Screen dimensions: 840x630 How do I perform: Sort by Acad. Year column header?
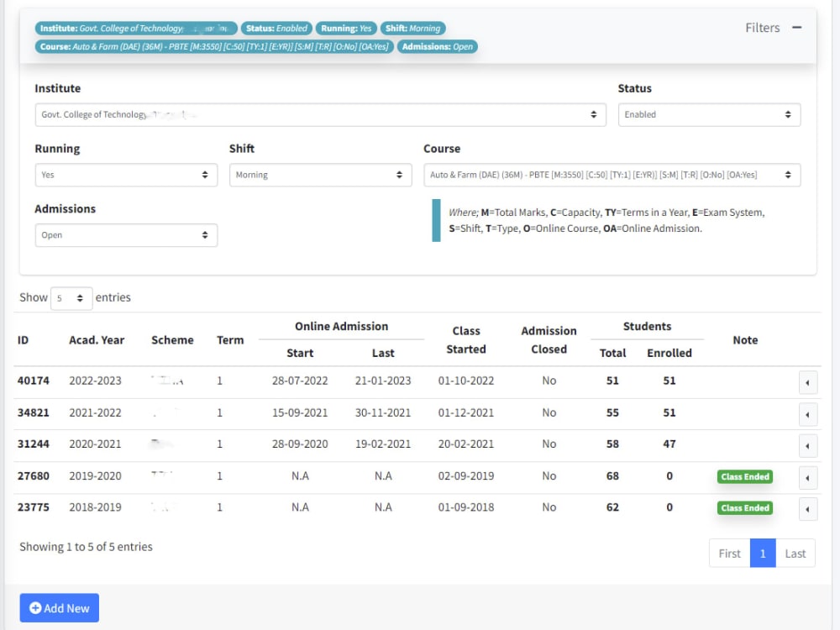(97, 340)
